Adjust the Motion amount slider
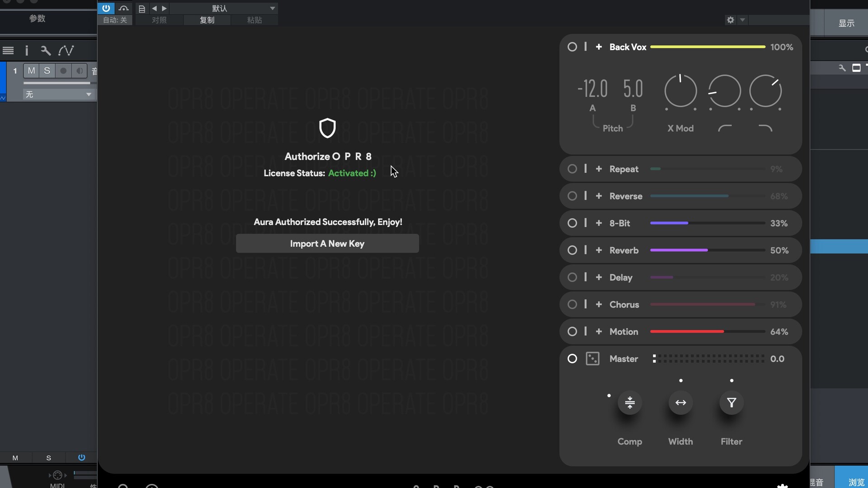This screenshot has width=868, height=488. click(x=708, y=332)
